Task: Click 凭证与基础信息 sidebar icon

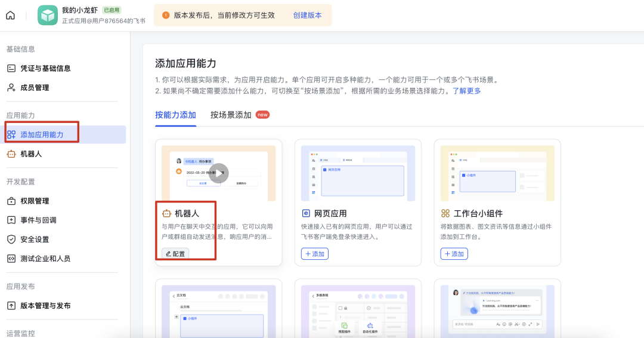Action: point(11,68)
